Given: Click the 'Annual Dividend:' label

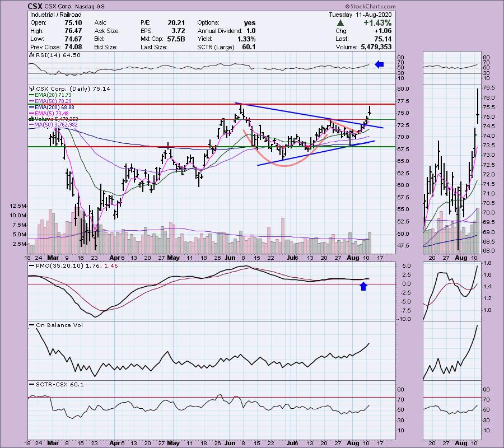Looking at the screenshot, I should pos(220,31).
